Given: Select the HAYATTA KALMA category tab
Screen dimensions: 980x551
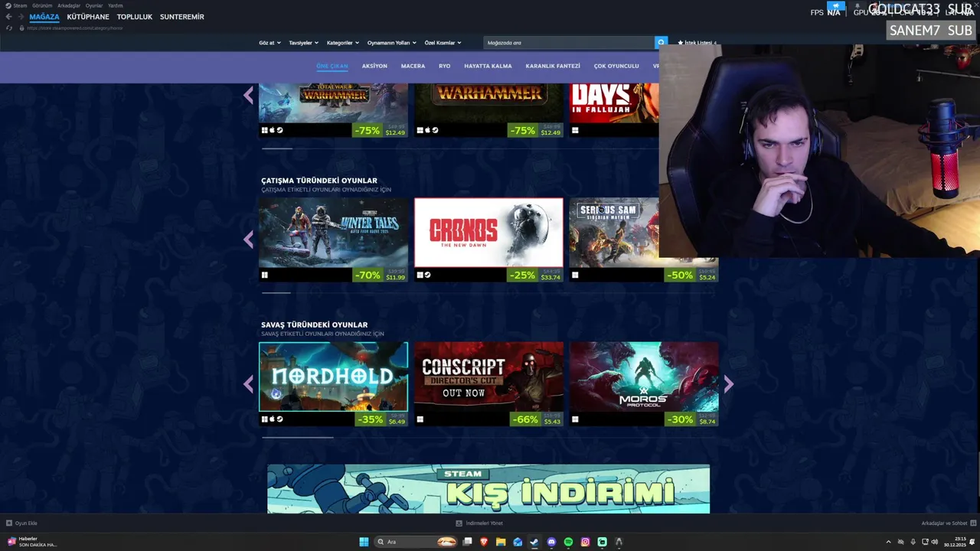Looking at the screenshot, I should [x=488, y=66].
